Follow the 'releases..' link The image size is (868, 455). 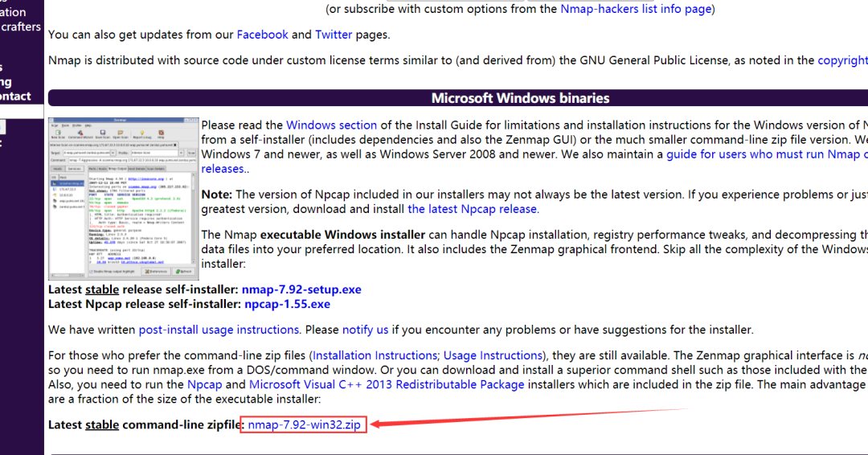225,169
